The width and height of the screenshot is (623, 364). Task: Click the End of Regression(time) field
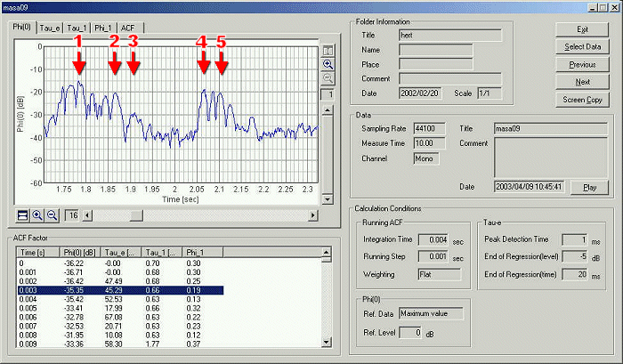point(575,274)
